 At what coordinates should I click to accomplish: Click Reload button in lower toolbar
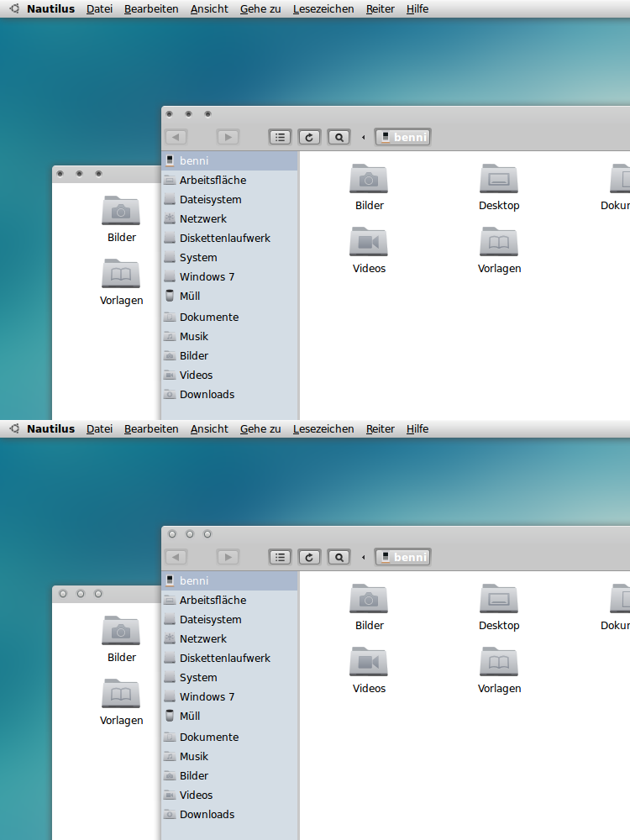point(309,557)
